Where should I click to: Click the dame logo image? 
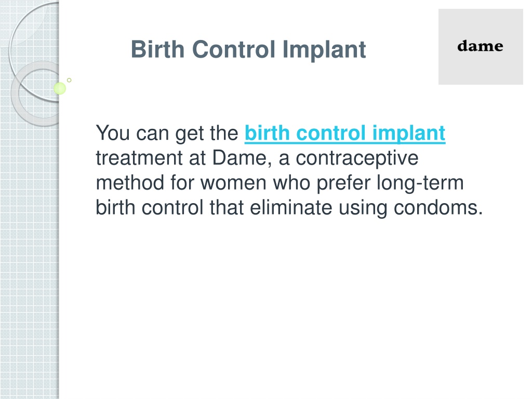click(481, 47)
